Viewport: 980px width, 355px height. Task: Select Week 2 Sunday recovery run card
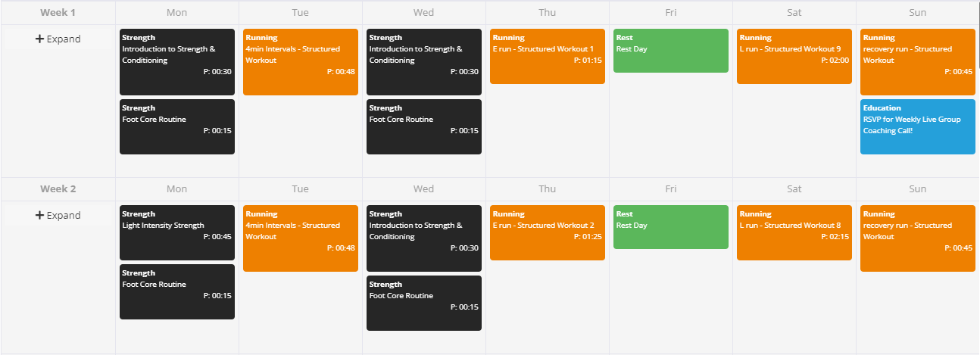pos(918,238)
